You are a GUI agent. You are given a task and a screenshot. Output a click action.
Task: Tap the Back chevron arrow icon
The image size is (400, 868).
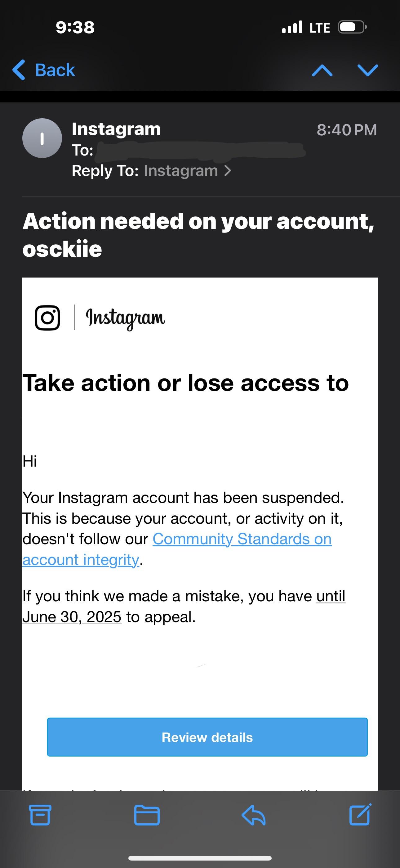(19, 70)
